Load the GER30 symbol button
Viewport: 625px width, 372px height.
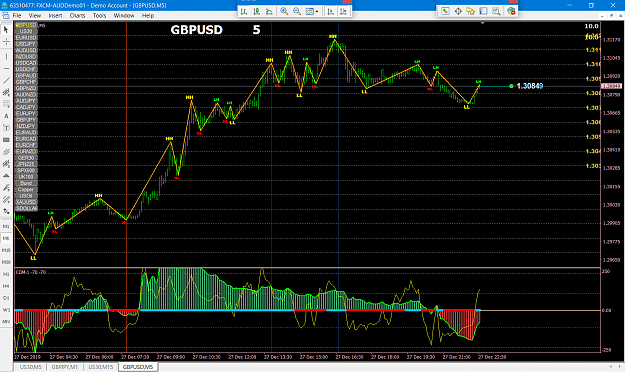[26, 158]
